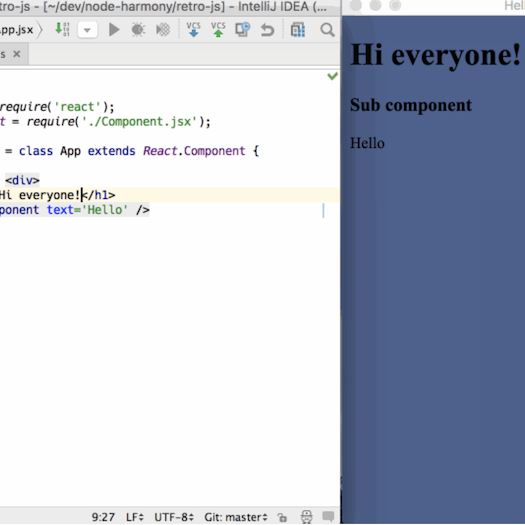Click the pp.jsx breadcrumb in navigation bar
The image size is (525, 525).
click(17, 30)
